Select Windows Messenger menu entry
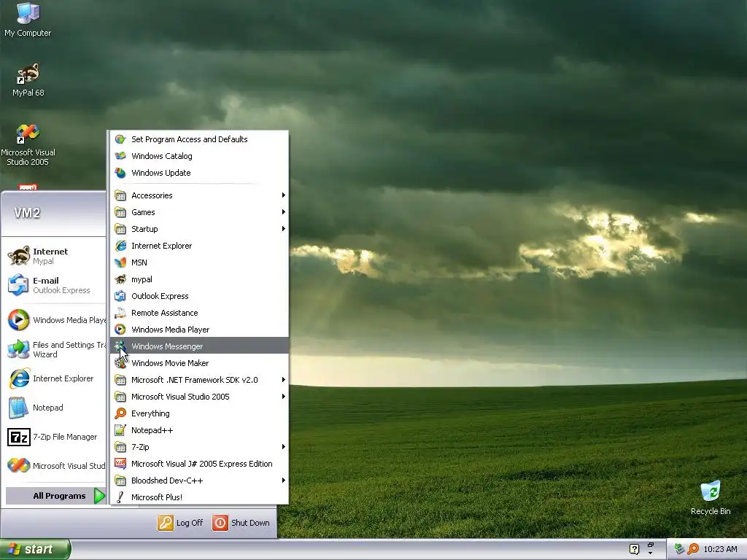Image resolution: width=747 pixels, height=560 pixels. 200,346
